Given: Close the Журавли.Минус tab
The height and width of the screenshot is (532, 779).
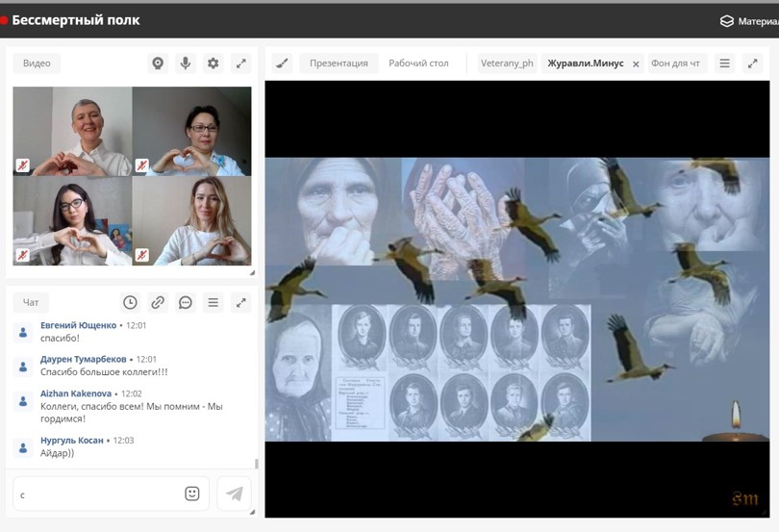Looking at the screenshot, I should pos(636,64).
